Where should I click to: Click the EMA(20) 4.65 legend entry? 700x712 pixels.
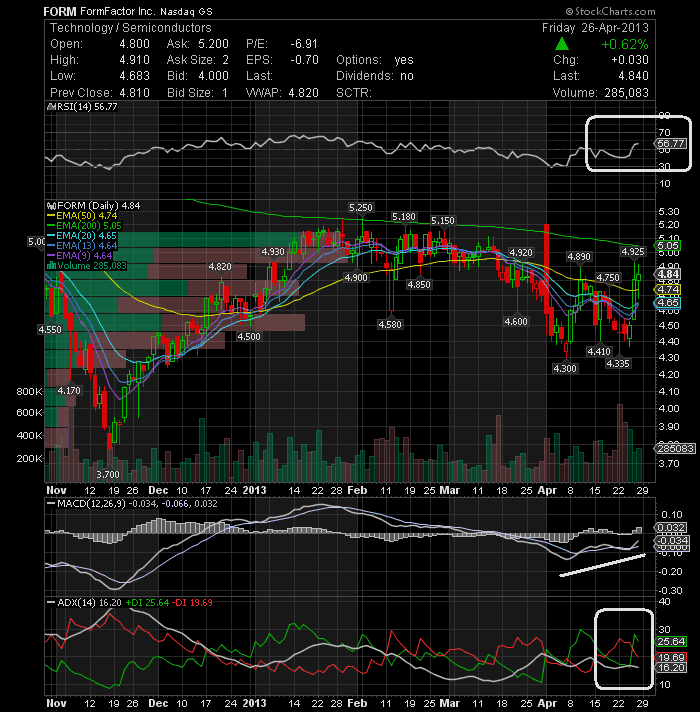pyautogui.click(x=86, y=236)
